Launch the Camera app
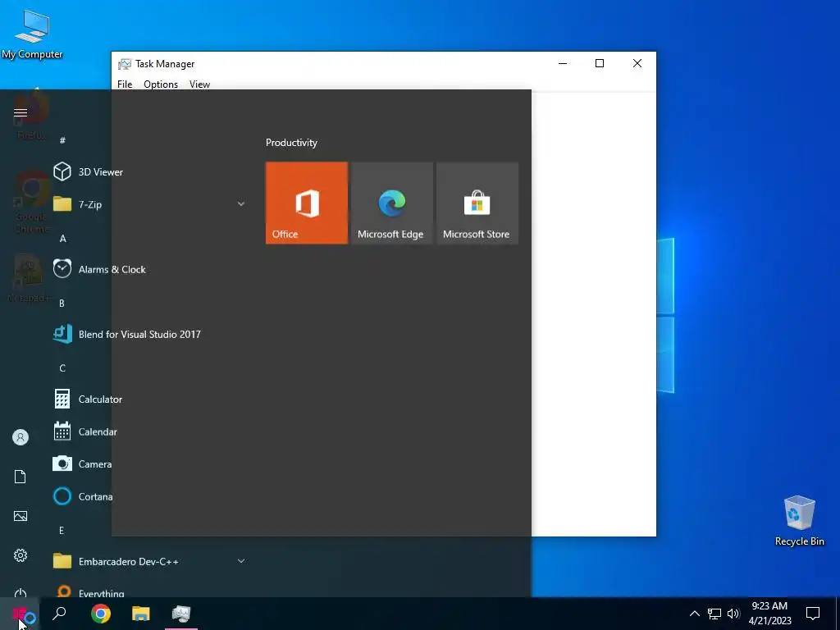The width and height of the screenshot is (840, 630). tap(150, 464)
